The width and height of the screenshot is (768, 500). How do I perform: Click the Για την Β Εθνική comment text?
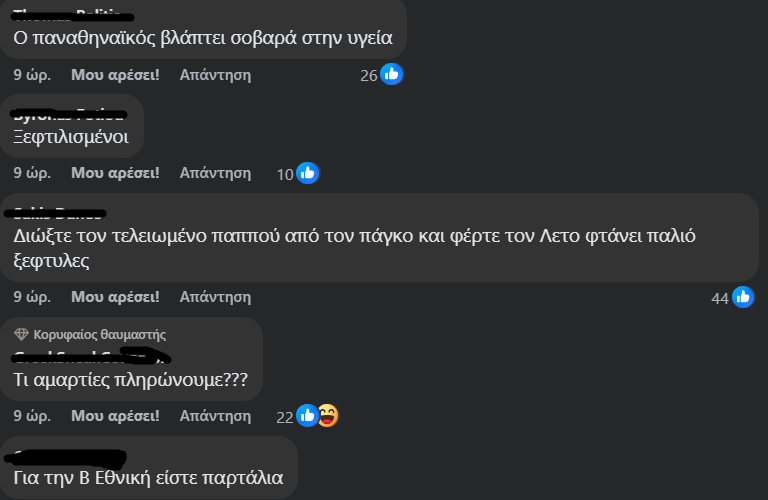pos(149,478)
